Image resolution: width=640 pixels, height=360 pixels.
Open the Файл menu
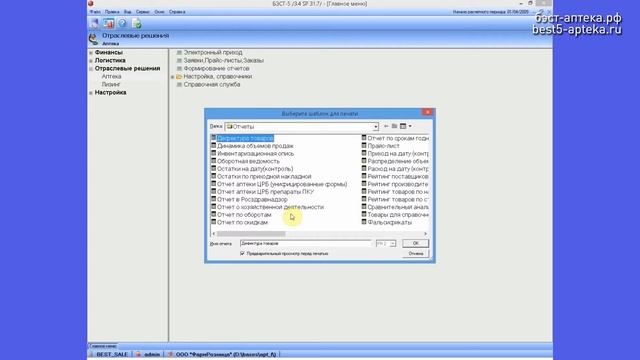point(95,12)
